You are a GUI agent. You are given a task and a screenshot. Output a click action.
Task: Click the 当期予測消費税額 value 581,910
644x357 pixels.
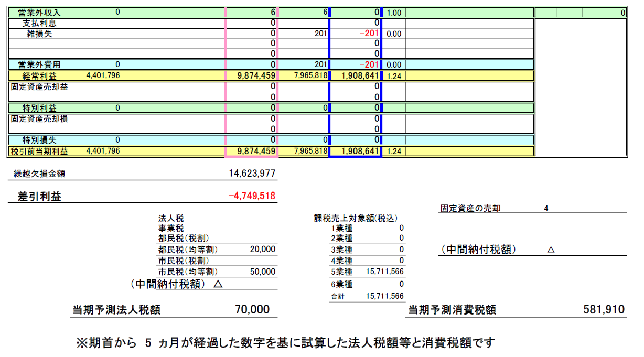click(x=604, y=309)
